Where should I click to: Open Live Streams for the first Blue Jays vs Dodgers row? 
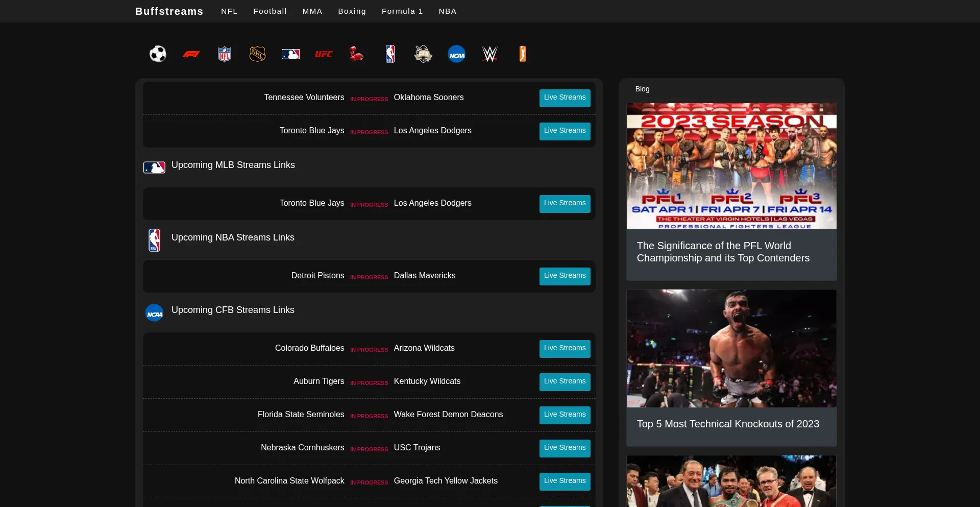[x=565, y=131]
